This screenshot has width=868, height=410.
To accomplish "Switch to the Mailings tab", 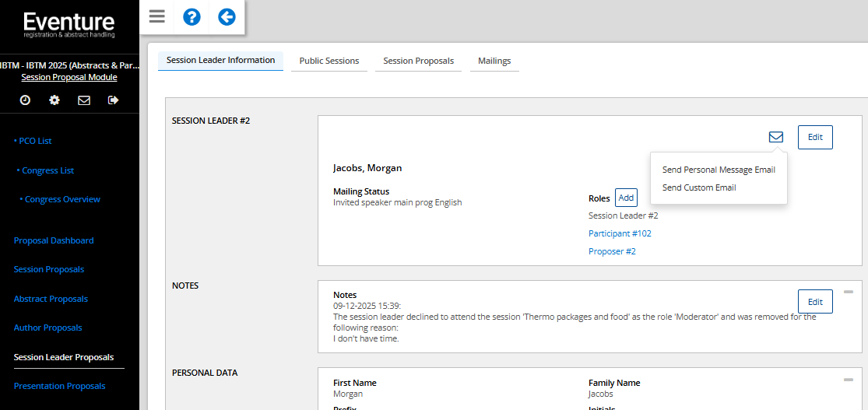I will pyautogui.click(x=494, y=61).
